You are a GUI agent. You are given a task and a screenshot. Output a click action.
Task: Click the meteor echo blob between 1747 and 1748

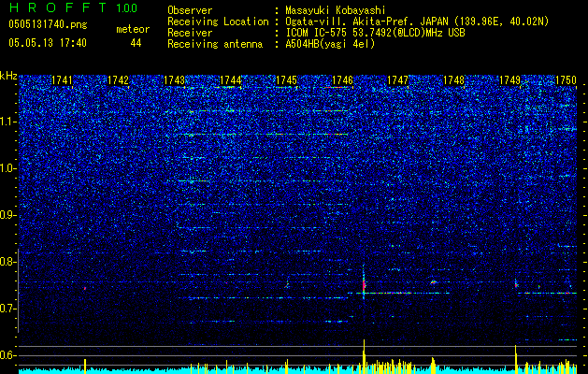click(x=434, y=282)
